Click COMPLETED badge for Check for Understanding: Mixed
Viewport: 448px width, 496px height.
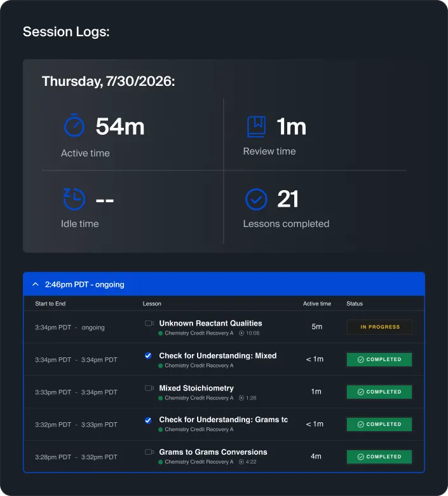point(379,359)
